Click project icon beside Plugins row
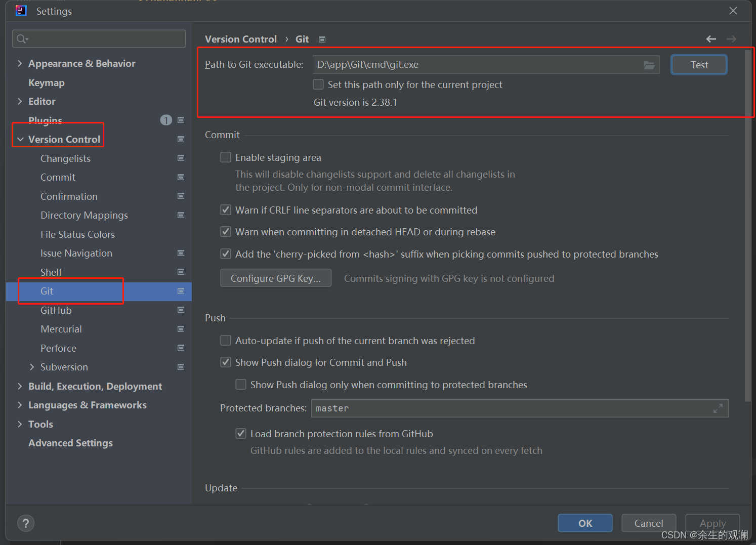This screenshot has width=756, height=545. [181, 120]
